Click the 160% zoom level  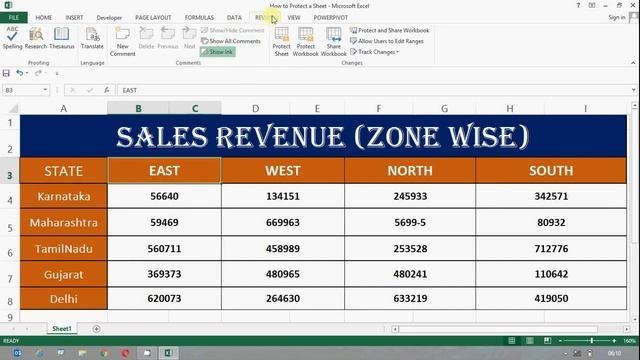pyautogui.click(x=629, y=340)
